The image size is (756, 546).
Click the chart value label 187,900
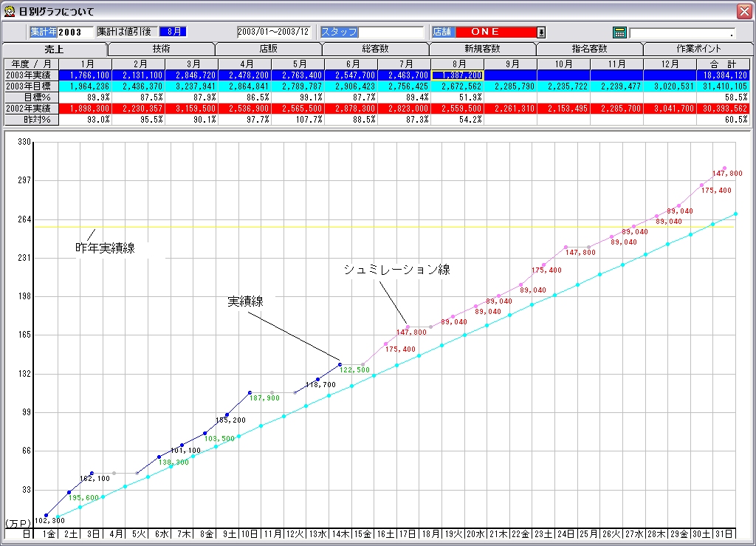[264, 398]
